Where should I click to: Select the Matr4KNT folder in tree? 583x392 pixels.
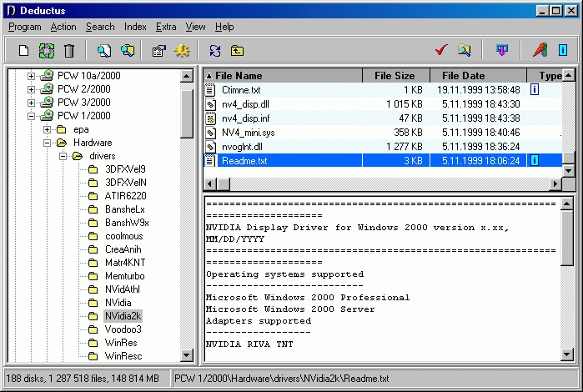(x=125, y=263)
